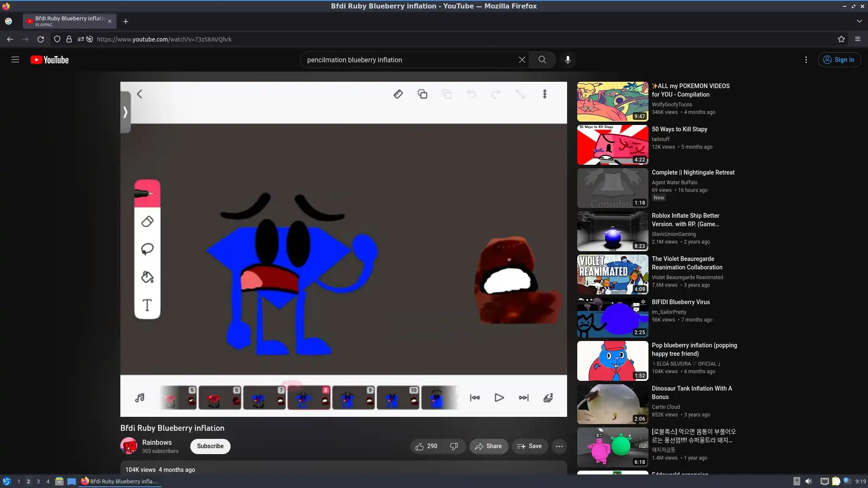Click the Share button

(488, 446)
